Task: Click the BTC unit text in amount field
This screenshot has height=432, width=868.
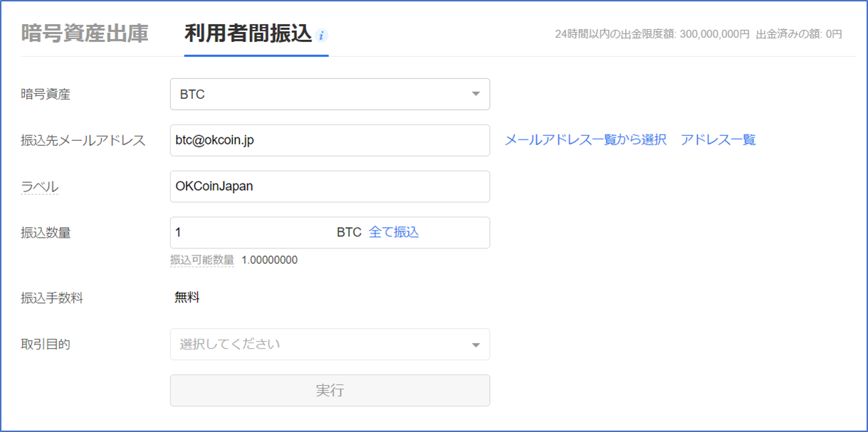Action: coord(349,232)
